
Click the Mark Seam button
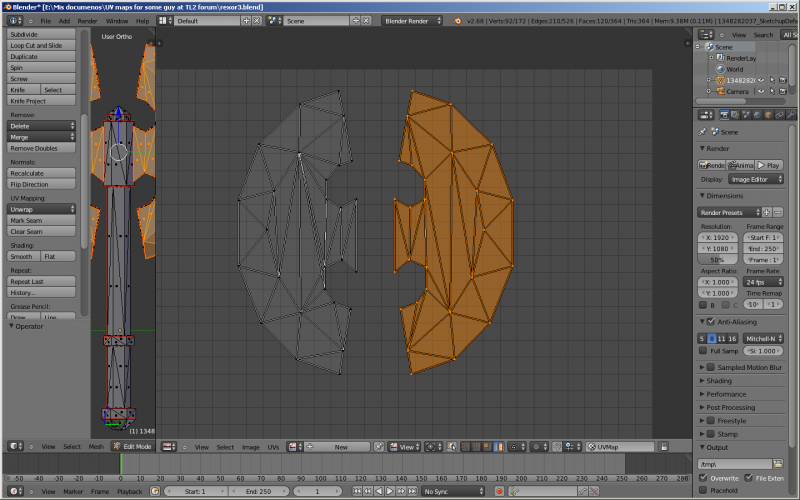pyautogui.click(x=42, y=220)
